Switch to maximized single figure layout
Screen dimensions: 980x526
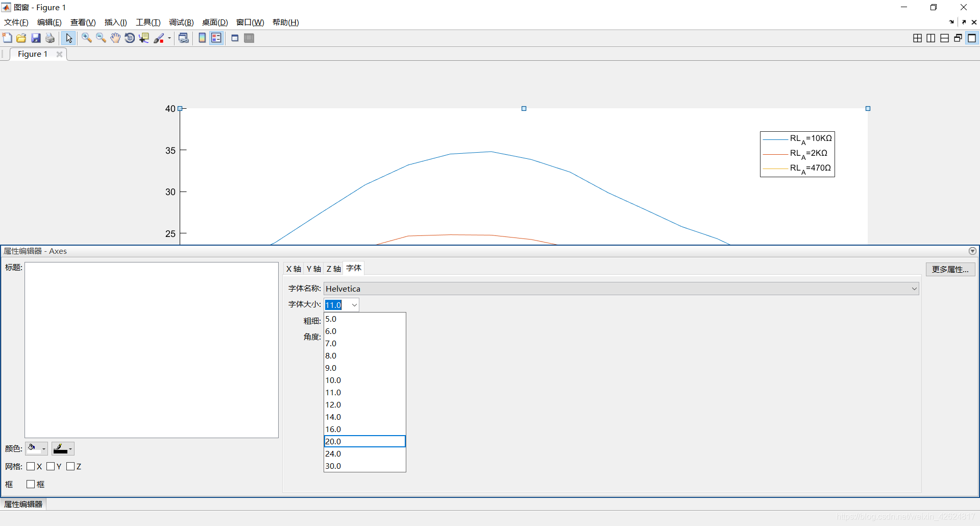(x=972, y=38)
